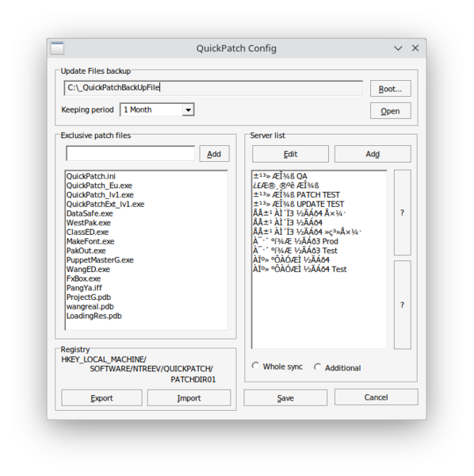Select the Whole sync radio button
Viewport: 474px width, 476px height.
pyautogui.click(x=256, y=366)
